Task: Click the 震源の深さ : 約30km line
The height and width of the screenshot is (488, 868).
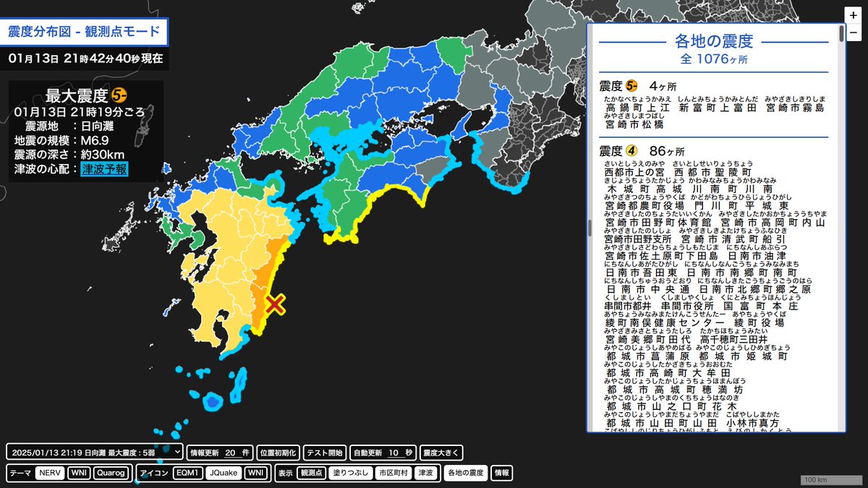Action: click(69, 155)
